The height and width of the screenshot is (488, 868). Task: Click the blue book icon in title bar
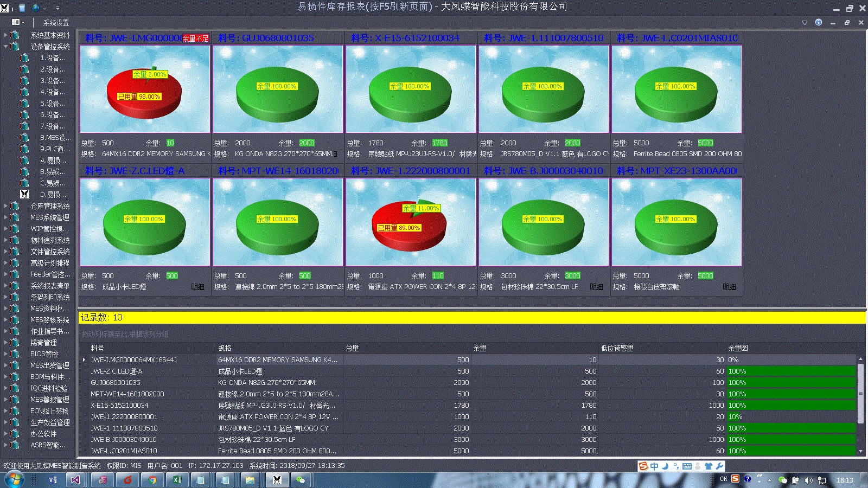coord(22,8)
